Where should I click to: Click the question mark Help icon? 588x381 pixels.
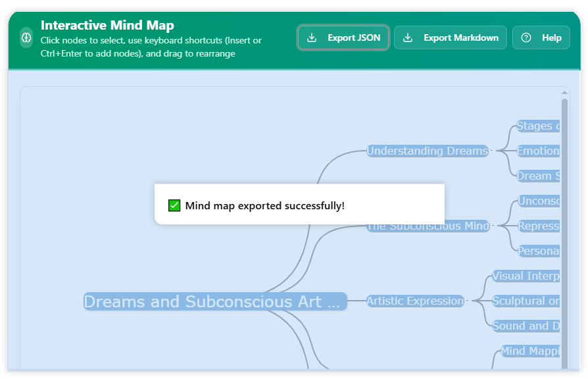(x=526, y=38)
